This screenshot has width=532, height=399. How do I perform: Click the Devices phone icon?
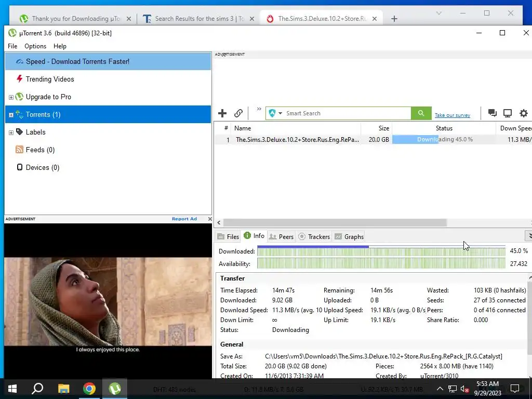(20, 167)
